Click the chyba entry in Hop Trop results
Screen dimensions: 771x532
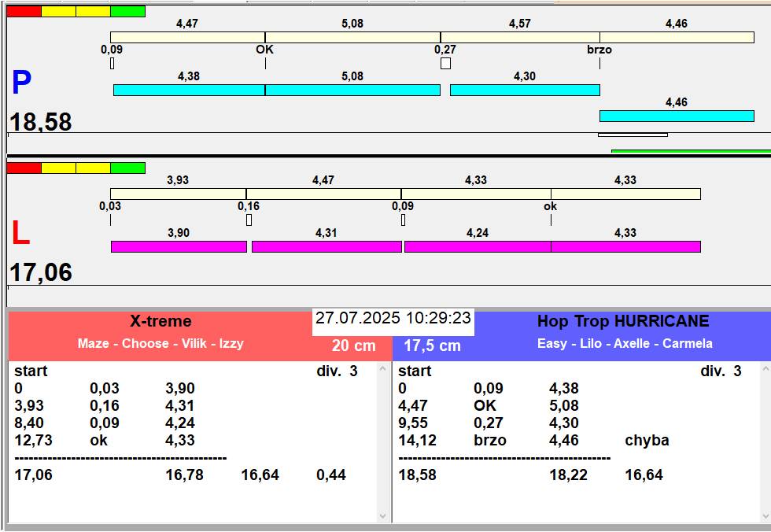[647, 441]
